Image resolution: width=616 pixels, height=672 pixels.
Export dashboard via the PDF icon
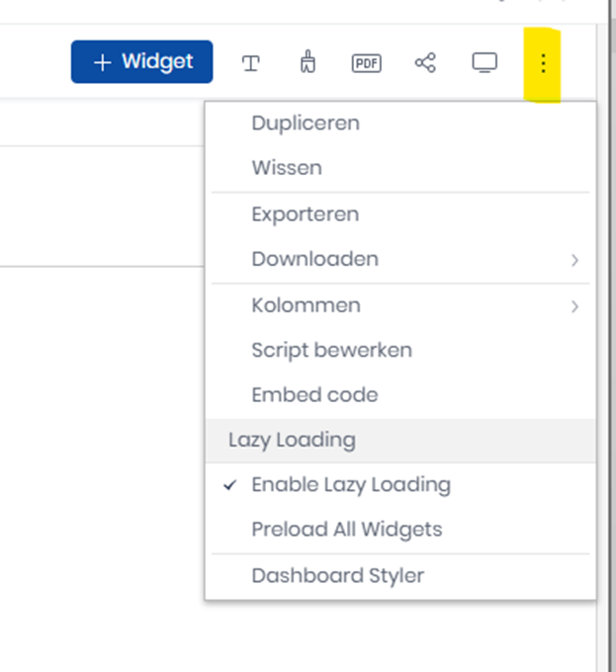pos(366,63)
